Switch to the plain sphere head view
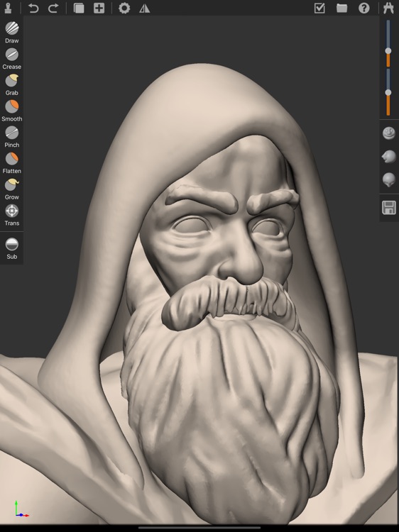399x532 pixels. pos(389,179)
